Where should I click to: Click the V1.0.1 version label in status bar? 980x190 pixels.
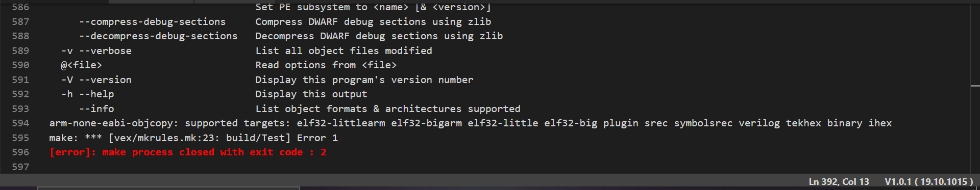pyautogui.click(x=928, y=182)
